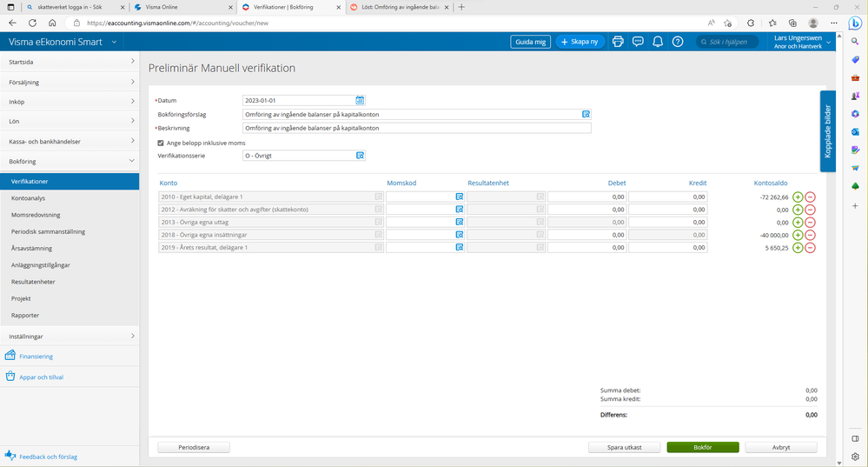Screen dimensions: 868x467
Task: Open Periodisk sammanställning in sidebar
Action: coord(48,231)
